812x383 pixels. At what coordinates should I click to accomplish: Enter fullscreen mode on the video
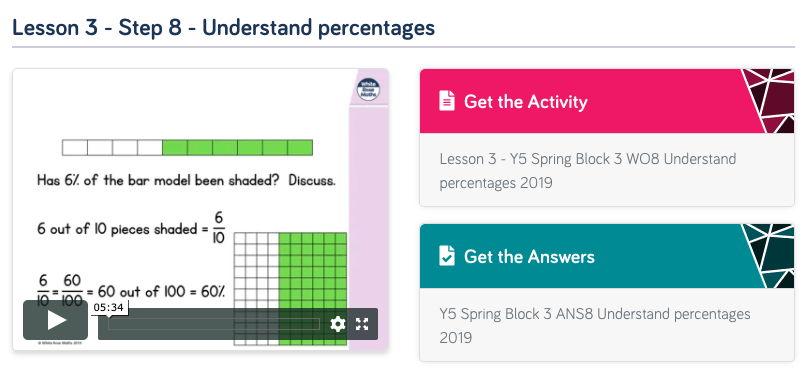pyautogui.click(x=362, y=325)
